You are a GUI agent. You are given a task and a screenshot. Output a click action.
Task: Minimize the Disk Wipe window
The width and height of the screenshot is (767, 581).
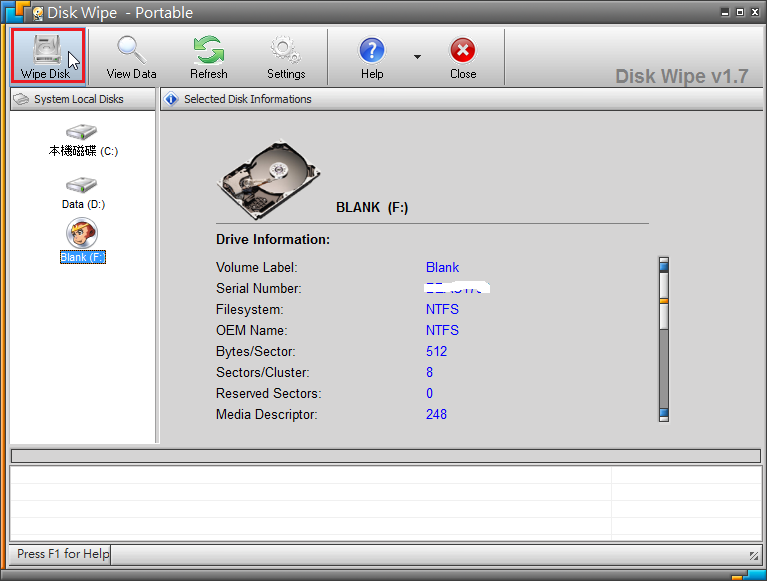click(726, 11)
